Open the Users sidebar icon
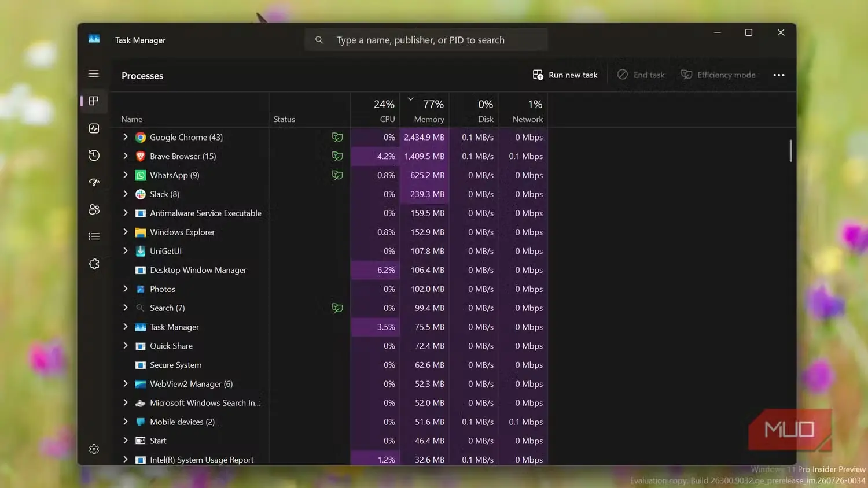This screenshot has width=868, height=488. coord(94,209)
